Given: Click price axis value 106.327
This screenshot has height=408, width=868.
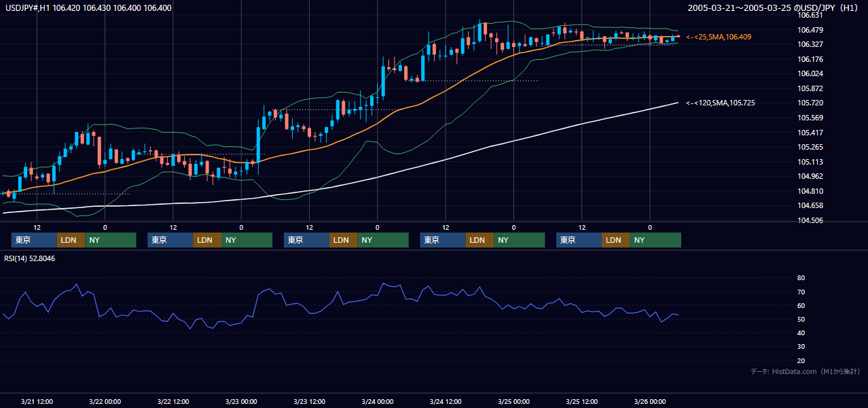Looking at the screenshot, I should [810, 44].
